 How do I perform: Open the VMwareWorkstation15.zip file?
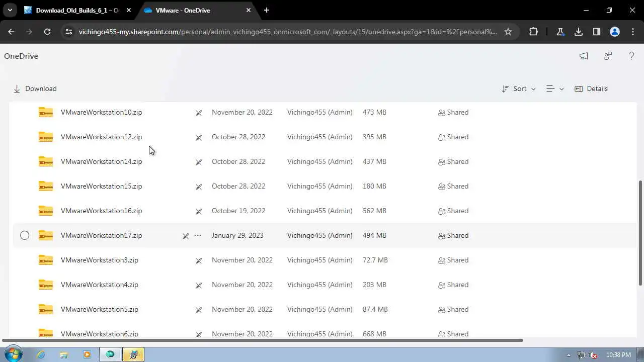(101, 186)
